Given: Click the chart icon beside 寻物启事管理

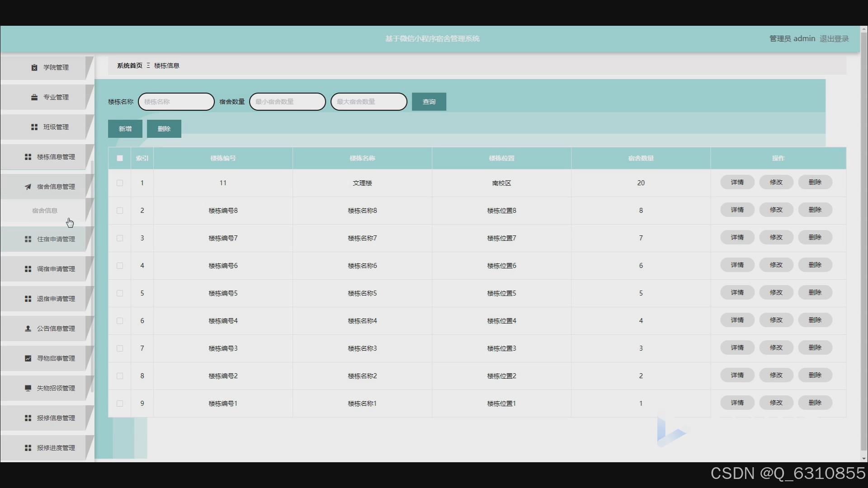Looking at the screenshot, I should [x=28, y=358].
